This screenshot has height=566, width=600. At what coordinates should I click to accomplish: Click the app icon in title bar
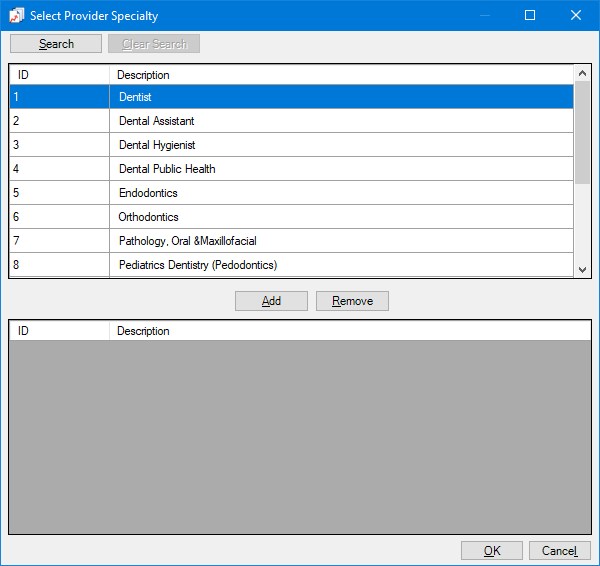[x=16, y=16]
